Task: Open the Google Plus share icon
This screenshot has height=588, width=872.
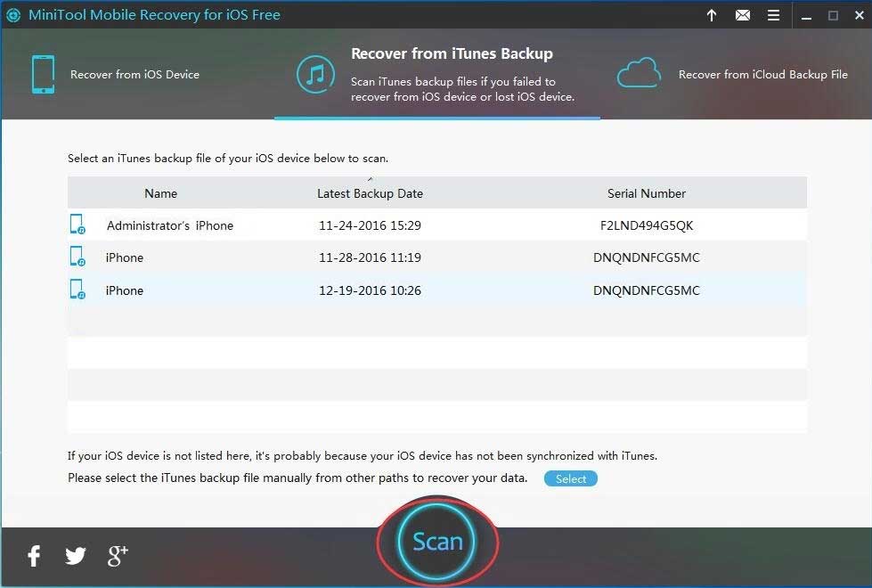Action: pos(118,556)
